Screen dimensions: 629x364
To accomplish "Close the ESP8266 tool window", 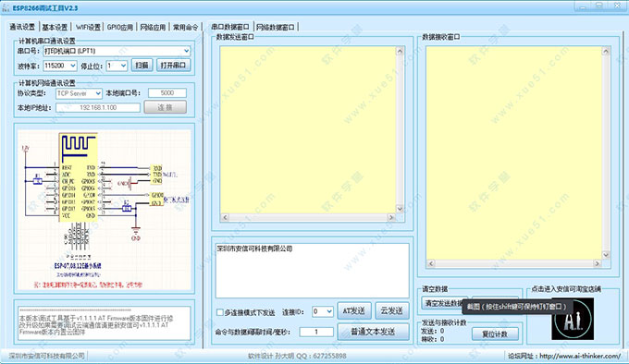I will tap(617, 6).
